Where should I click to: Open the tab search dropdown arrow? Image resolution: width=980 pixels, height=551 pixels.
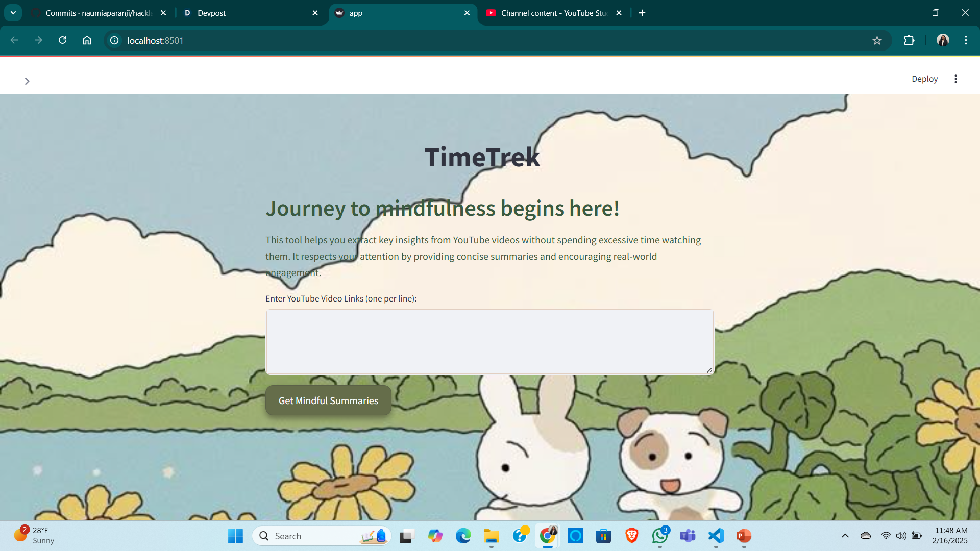tap(13, 13)
